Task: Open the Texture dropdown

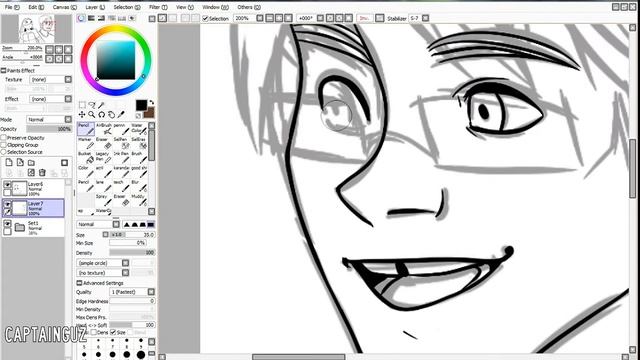Action: [51, 80]
